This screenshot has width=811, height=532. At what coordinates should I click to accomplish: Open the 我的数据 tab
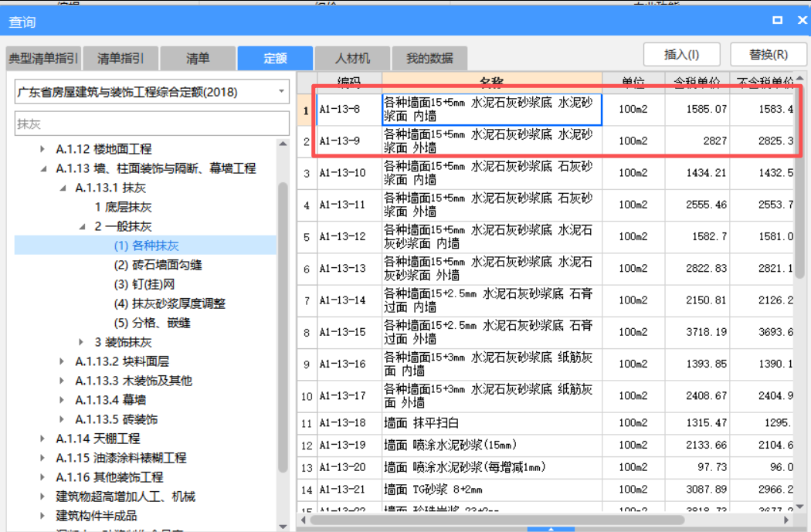tap(429, 58)
